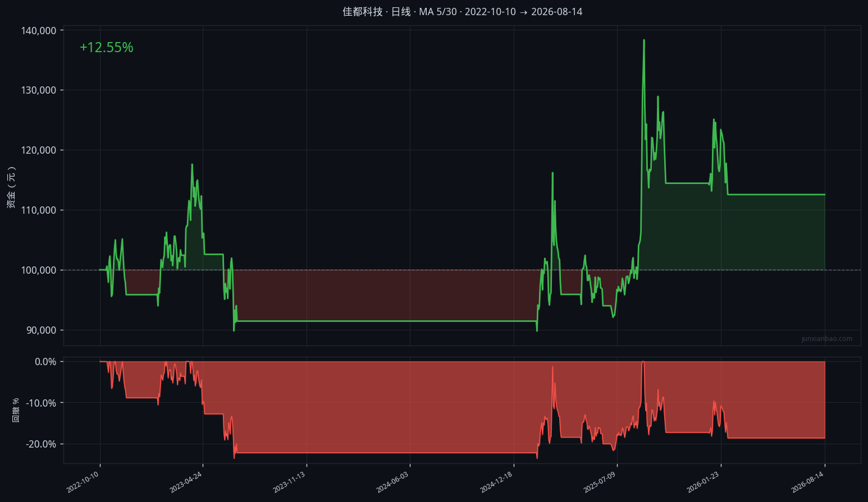868x502 pixels.
Task: Click the 90,000 y-axis tick label
Action: pos(41,330)
